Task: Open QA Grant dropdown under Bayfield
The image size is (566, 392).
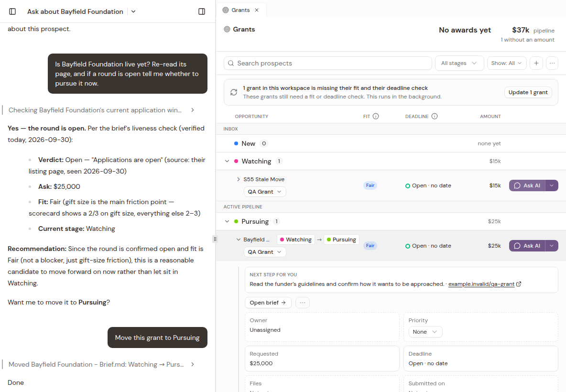Action: tap(265, 252)
